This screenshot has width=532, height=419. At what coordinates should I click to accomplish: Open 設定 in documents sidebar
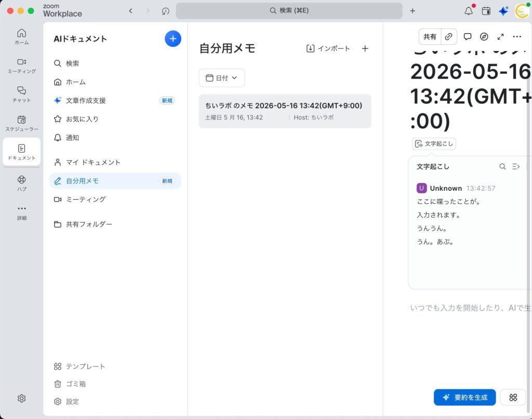[66, 401]
